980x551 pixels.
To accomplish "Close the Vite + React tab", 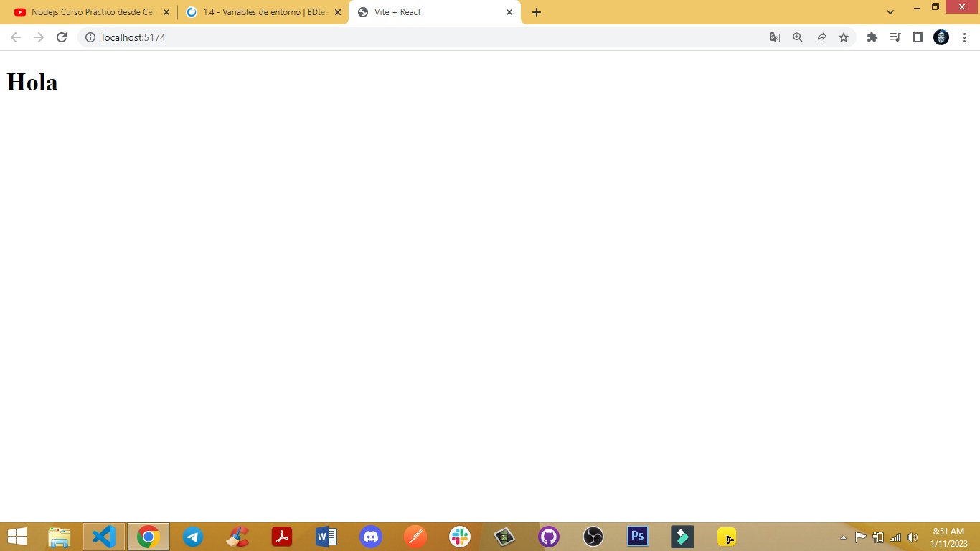I will [509, 12].
